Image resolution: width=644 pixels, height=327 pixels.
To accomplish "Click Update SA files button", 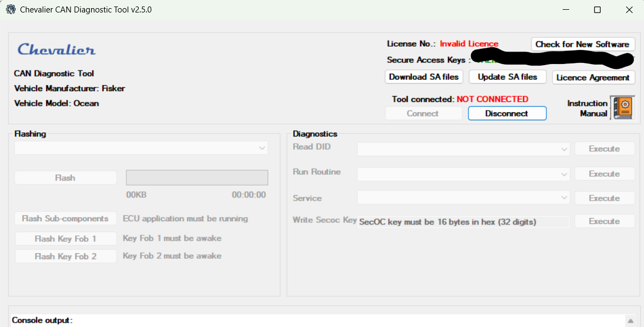I will pyautogui.click(x=507, y=77).
